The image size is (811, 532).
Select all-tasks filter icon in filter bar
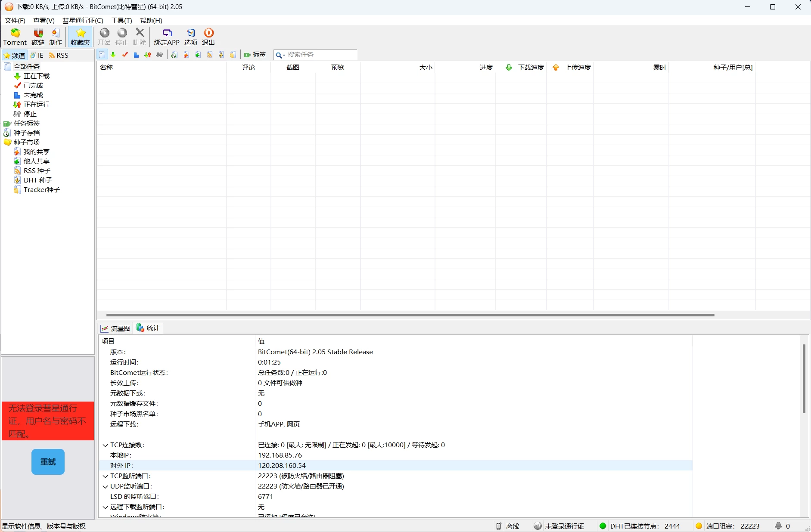click(x=102, y=55)
